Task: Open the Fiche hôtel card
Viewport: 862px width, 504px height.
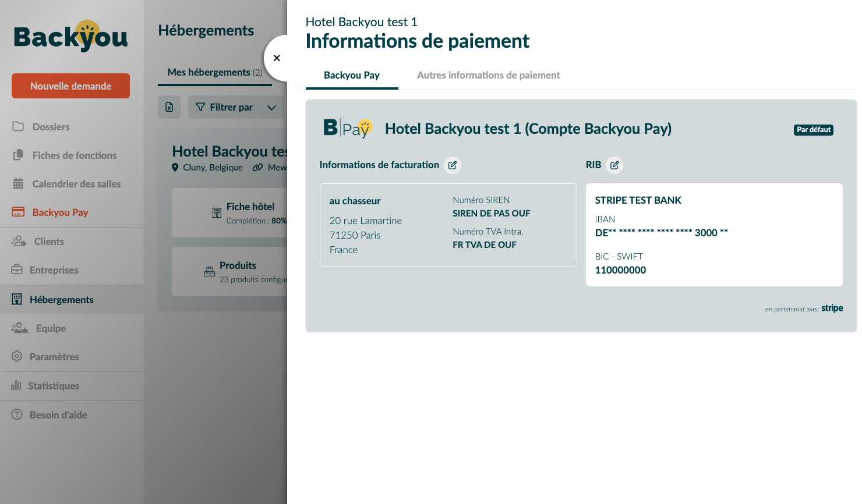Action: (229, 212)
